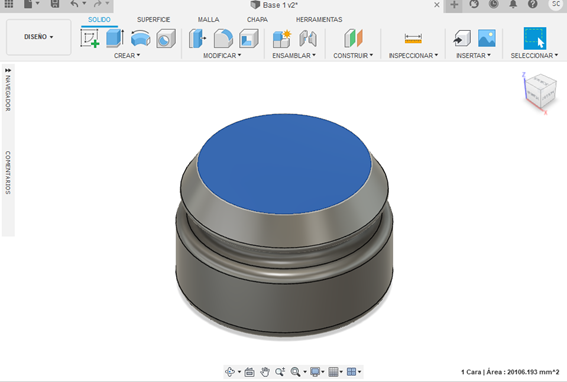567x382 pixels.
Task: Switch to the SUPERFICIE tab
Action: pyautogui.click(x=153, y=20)
